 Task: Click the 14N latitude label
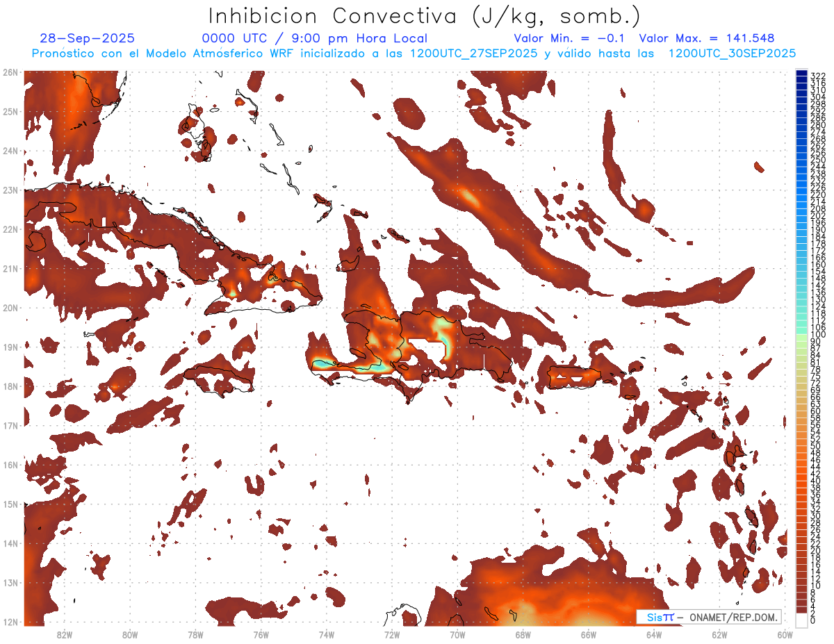coord(10,543)
